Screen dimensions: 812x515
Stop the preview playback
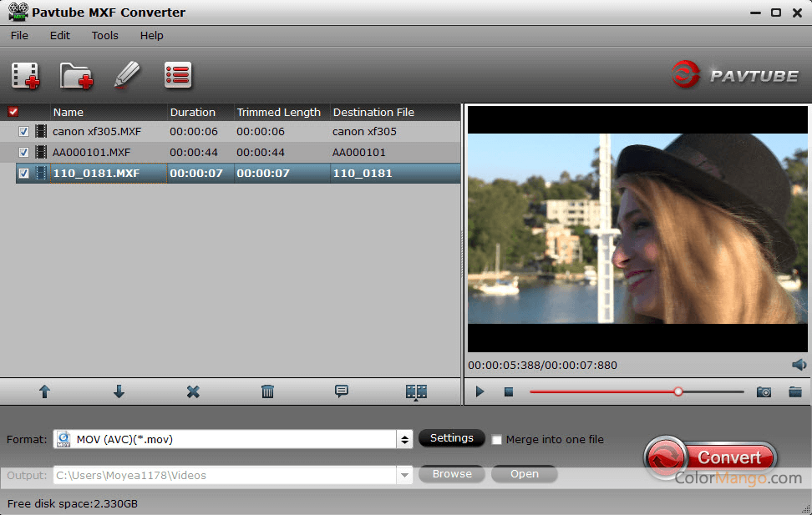(509, 392)
